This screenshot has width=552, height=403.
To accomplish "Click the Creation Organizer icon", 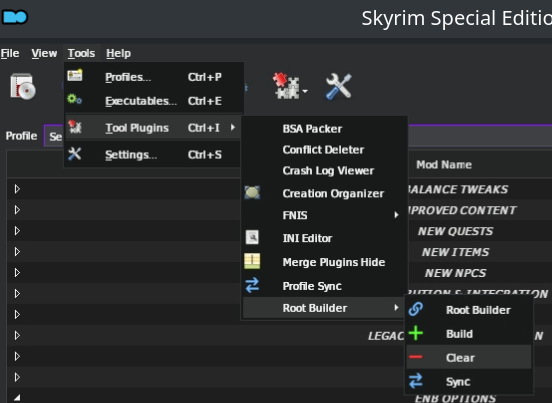I will click(252, 193).
